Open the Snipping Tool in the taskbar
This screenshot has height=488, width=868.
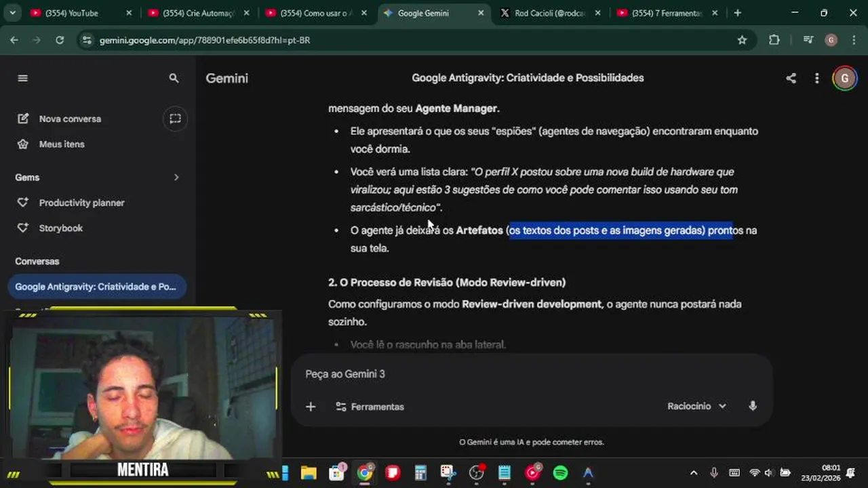click(448, 473)
